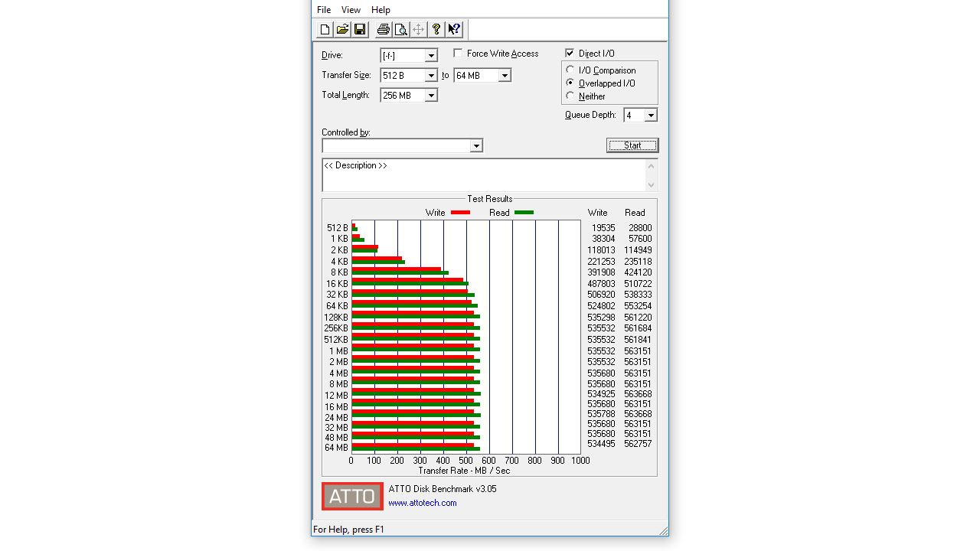Expand the Drive dropdown showing [-f-]
This screenshot has width=980, height=551.
click(431, 55)
